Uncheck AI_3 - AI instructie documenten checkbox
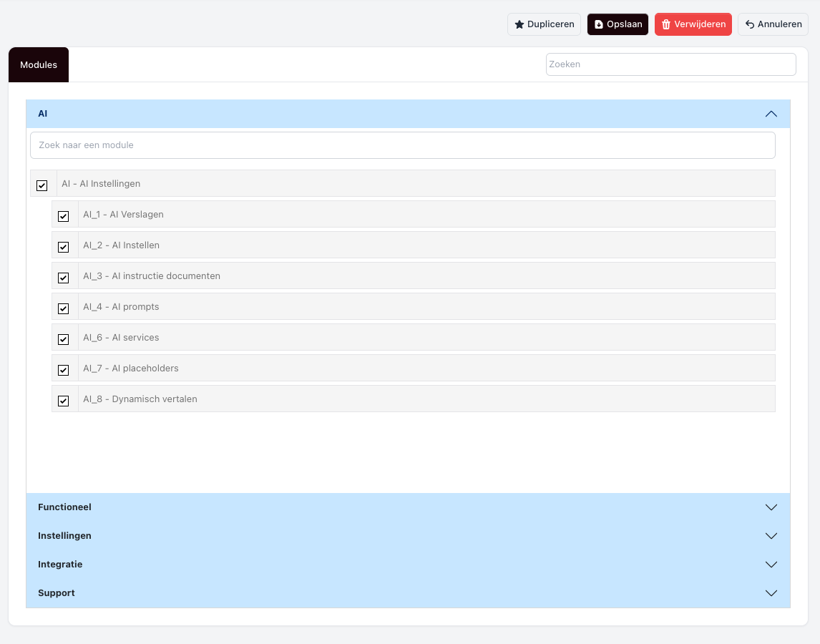 tap(63, 278)
